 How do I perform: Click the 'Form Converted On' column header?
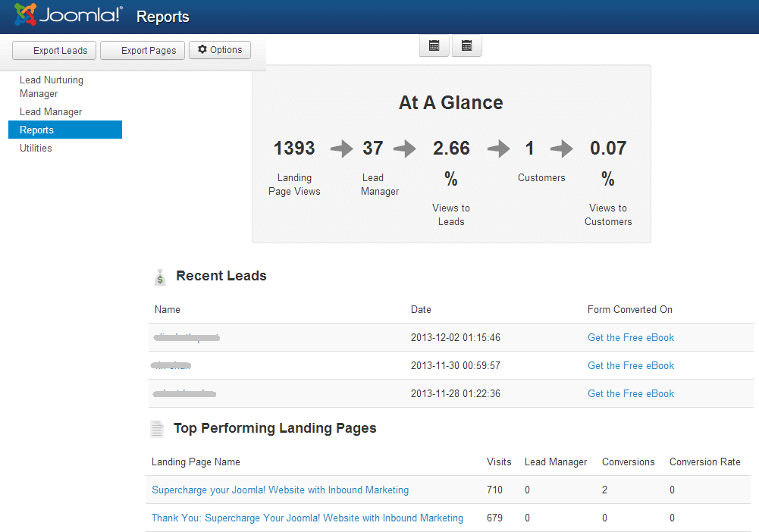point(630,309)
